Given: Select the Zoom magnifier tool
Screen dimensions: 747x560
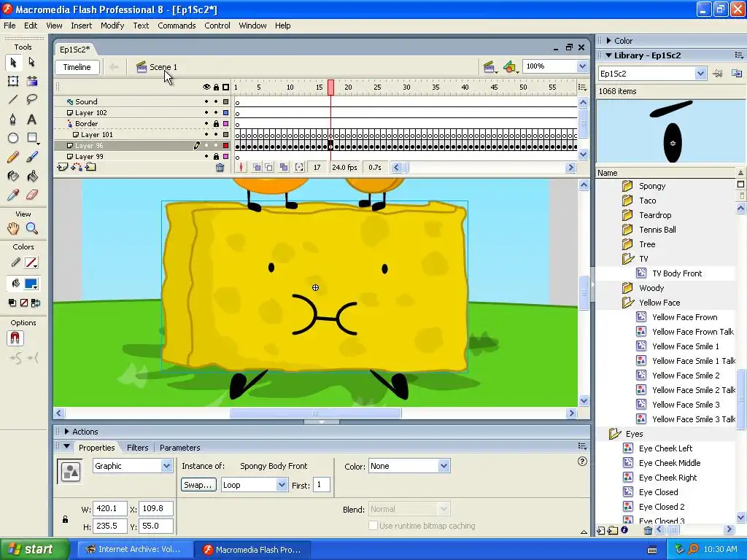Looking at the screenshot, I should 32,228.
